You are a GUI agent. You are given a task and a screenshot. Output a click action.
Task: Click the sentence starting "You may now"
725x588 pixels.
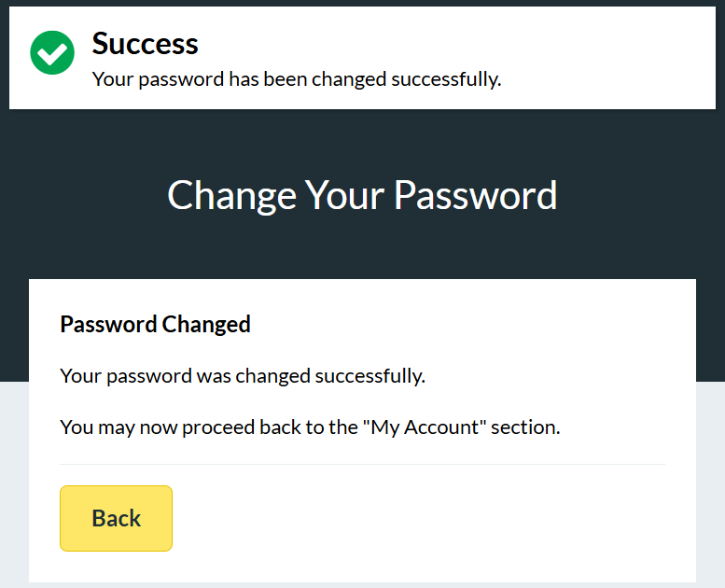(310, 428)
